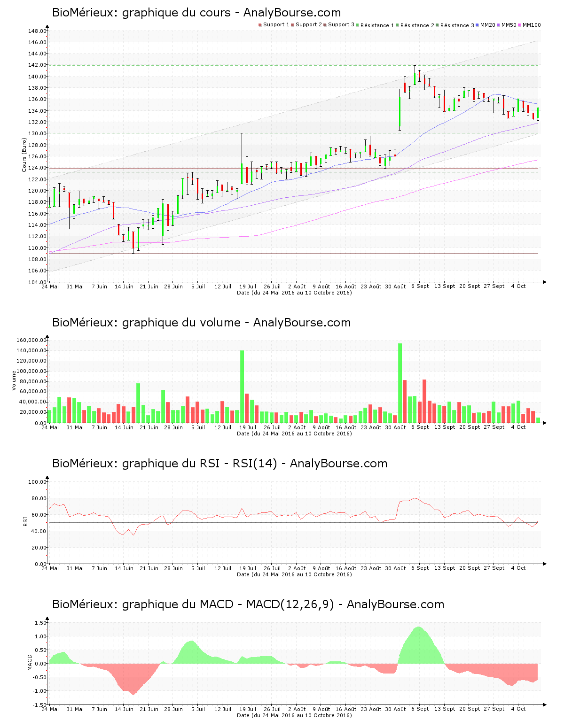Click the 80,000.00 value on the volume axis
Screen dimensions: 564x728
pyautogui.click(x=33, y=381)
